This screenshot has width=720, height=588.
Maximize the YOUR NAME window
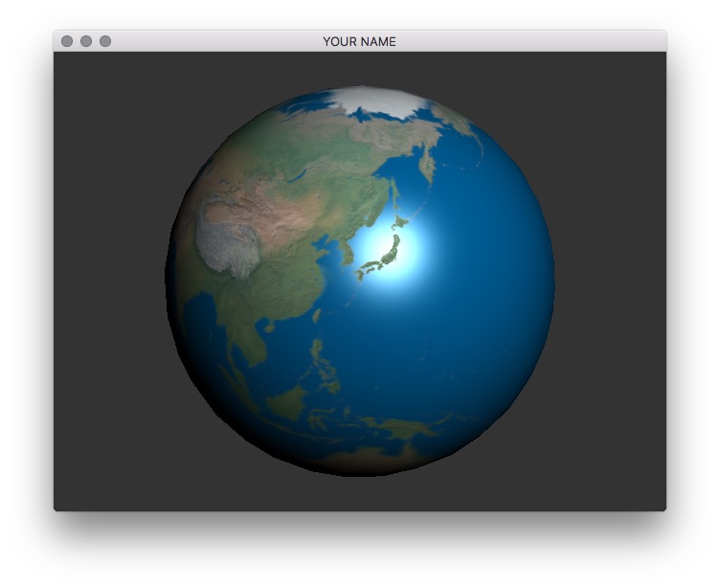pyautogui.click(x=105, y=41)
